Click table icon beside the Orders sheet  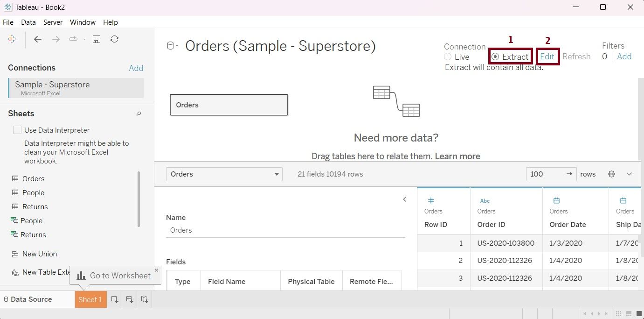15,178
